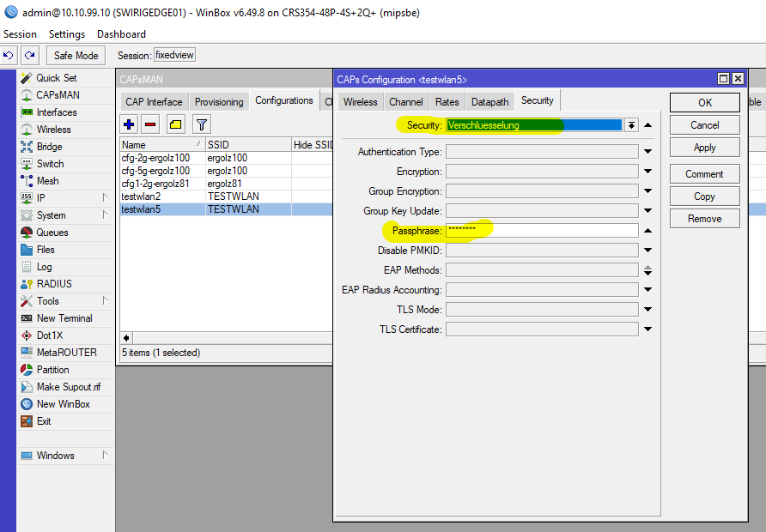
Task: Toggle Safe Mode button
Action: click(x=76, y=56)
